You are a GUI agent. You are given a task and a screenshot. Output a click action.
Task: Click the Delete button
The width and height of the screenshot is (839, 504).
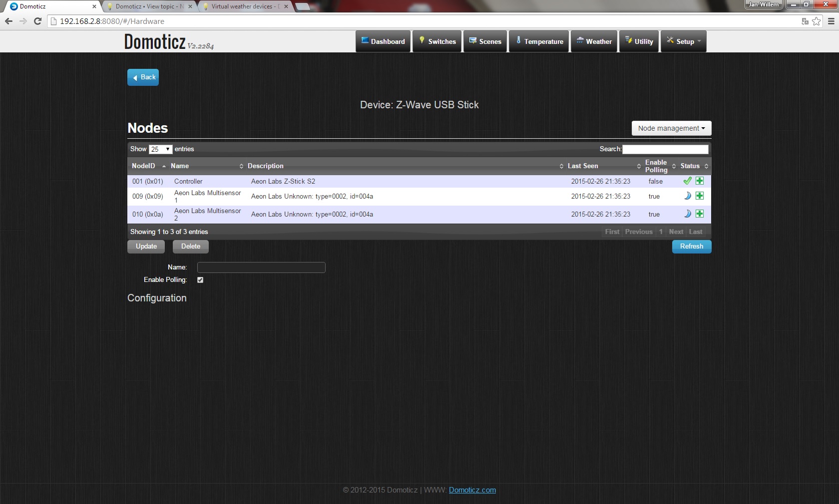tap(191, 247)
